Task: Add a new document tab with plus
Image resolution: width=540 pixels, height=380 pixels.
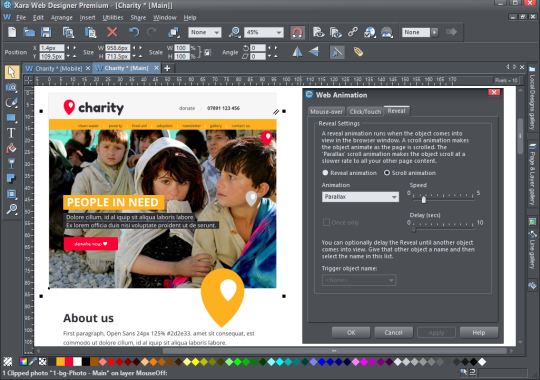Action: 167,69
